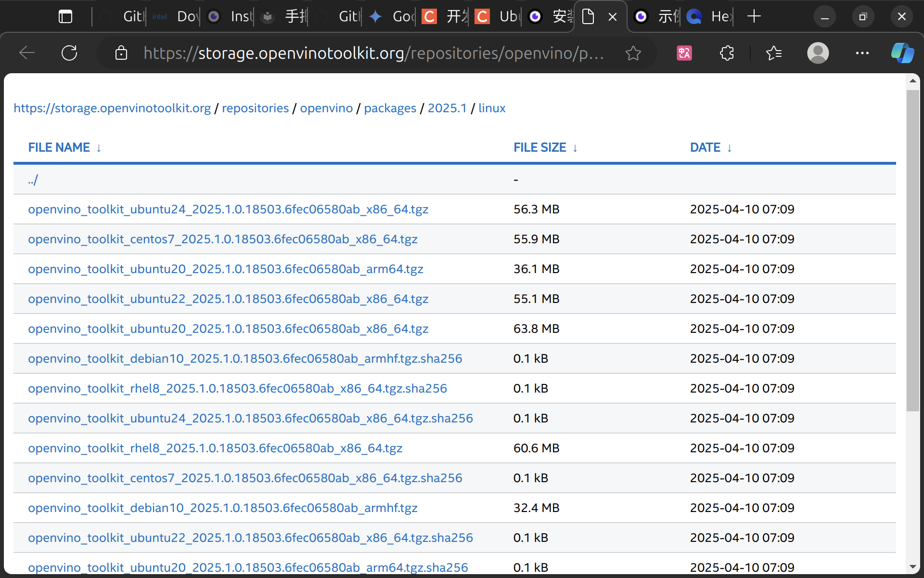This screenshot has width=924, height=578.
Task: Open Settings and more ellipsis menu
Action: coord(862,53)
